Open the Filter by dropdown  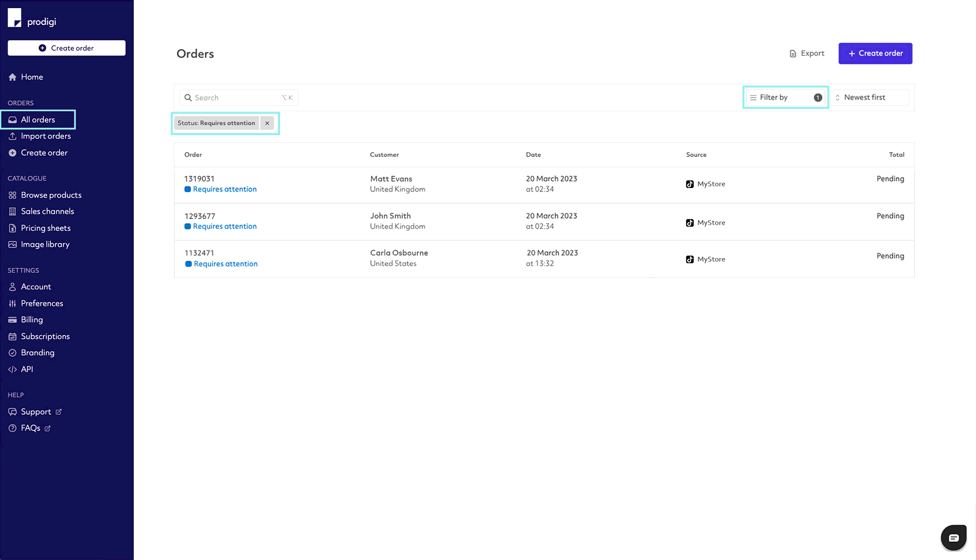[x=785, y=98]
